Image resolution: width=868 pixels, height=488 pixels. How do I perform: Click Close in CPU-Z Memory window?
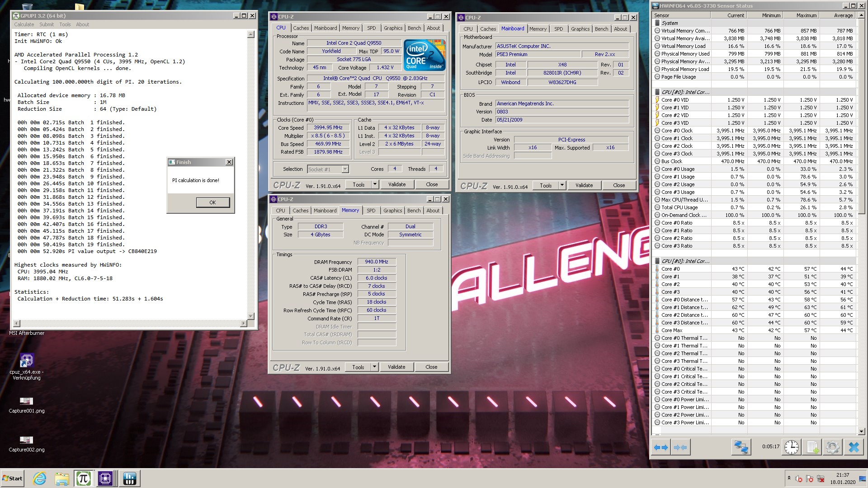(431, 367)
